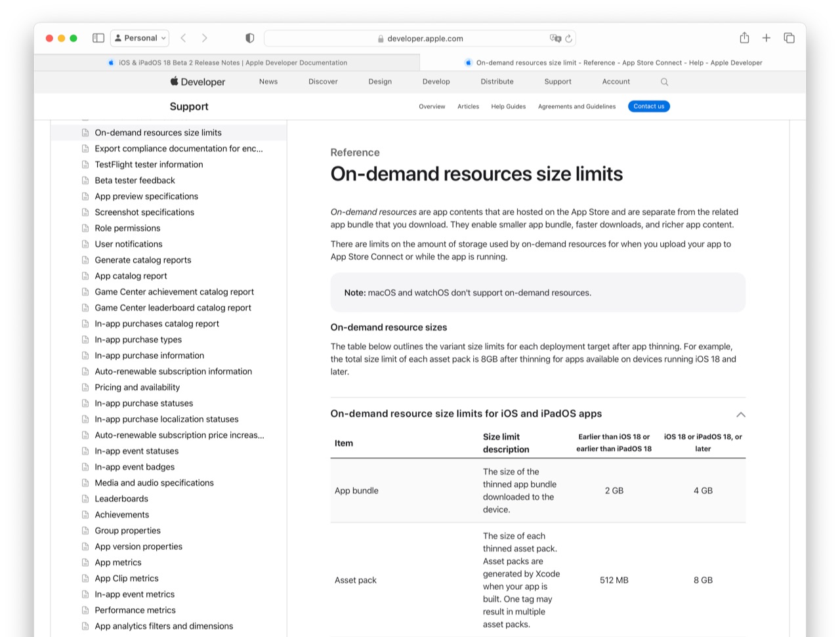Image resolution: width=840 pixels, height=637 pixels.
Task: Open the Account menu item
Action: tap(616, 81)
